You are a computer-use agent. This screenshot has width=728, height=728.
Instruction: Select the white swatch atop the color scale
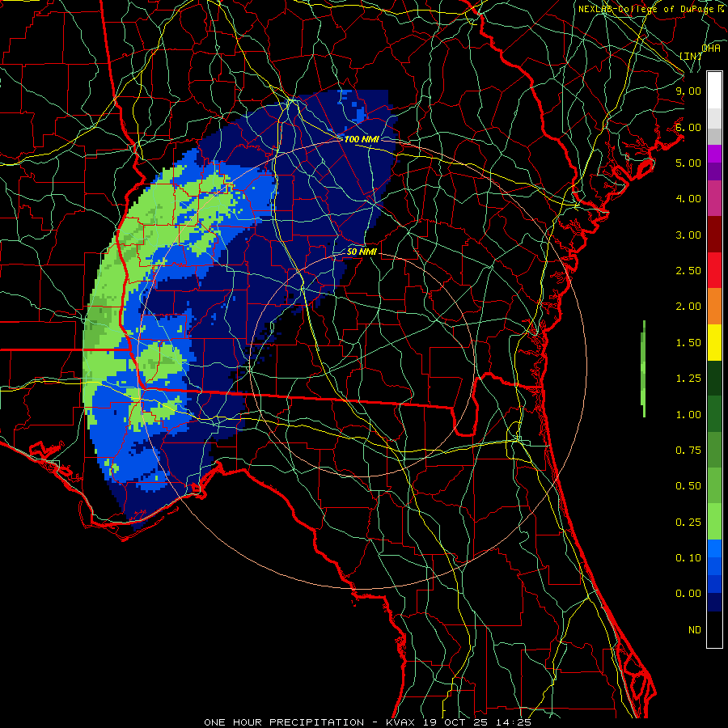[x=714, y=91]
